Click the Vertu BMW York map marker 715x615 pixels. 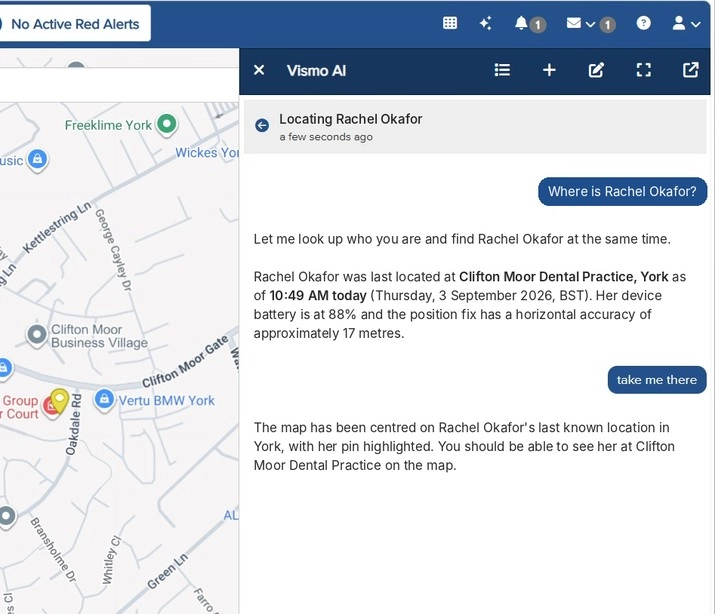point(104,400)
